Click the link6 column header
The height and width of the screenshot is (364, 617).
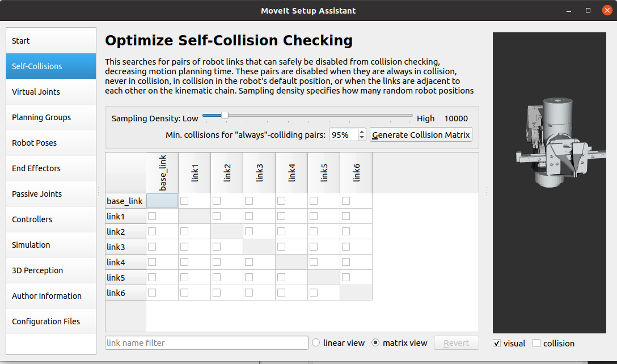point(356,173)
